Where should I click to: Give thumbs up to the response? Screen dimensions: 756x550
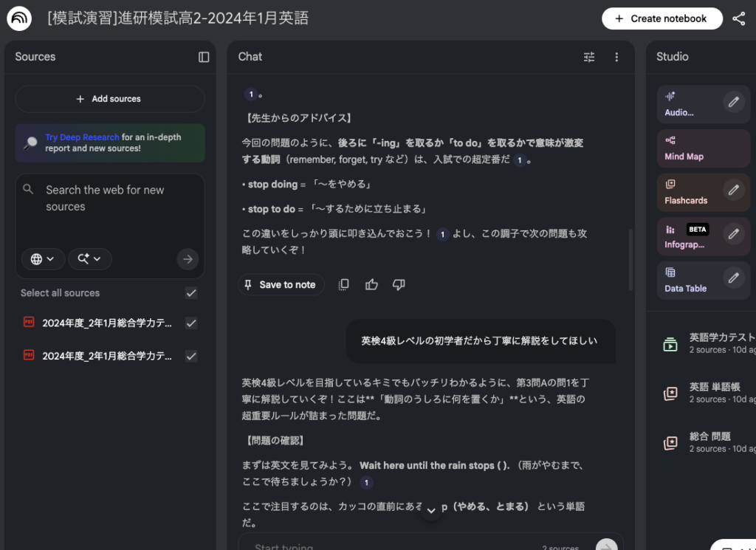tap(371, 285)
